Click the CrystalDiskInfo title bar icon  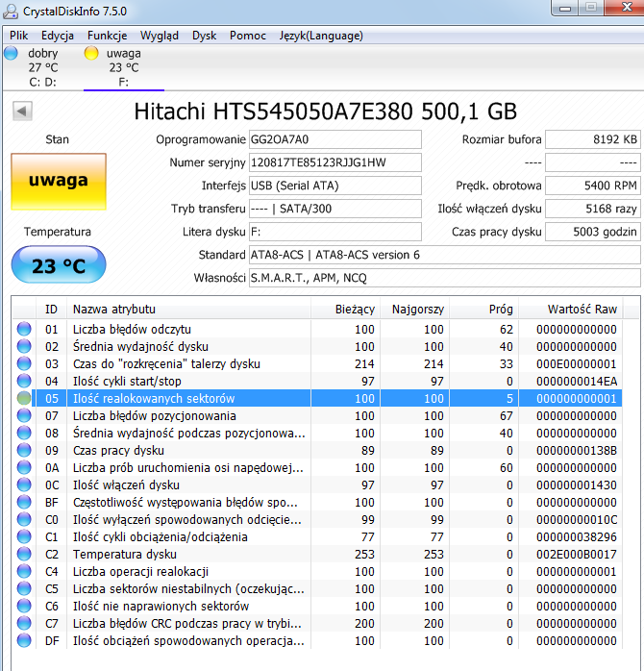point(11,12)
